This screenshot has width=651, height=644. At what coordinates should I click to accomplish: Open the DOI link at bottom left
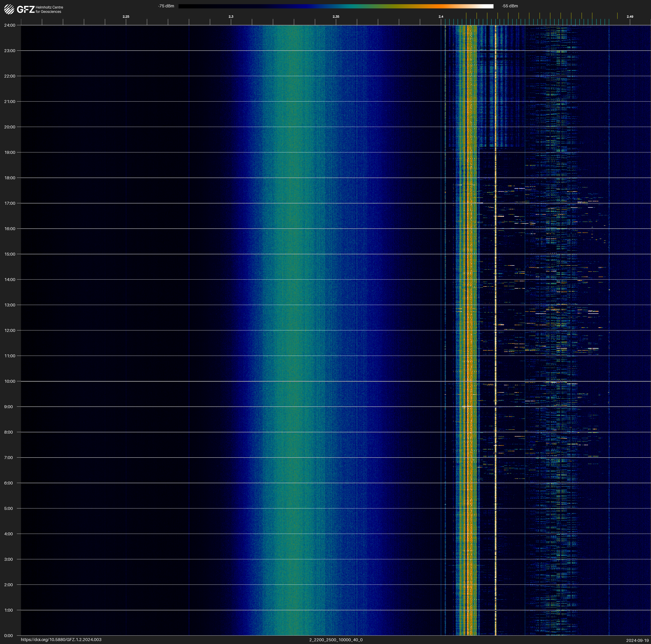[x=61, y=640]
